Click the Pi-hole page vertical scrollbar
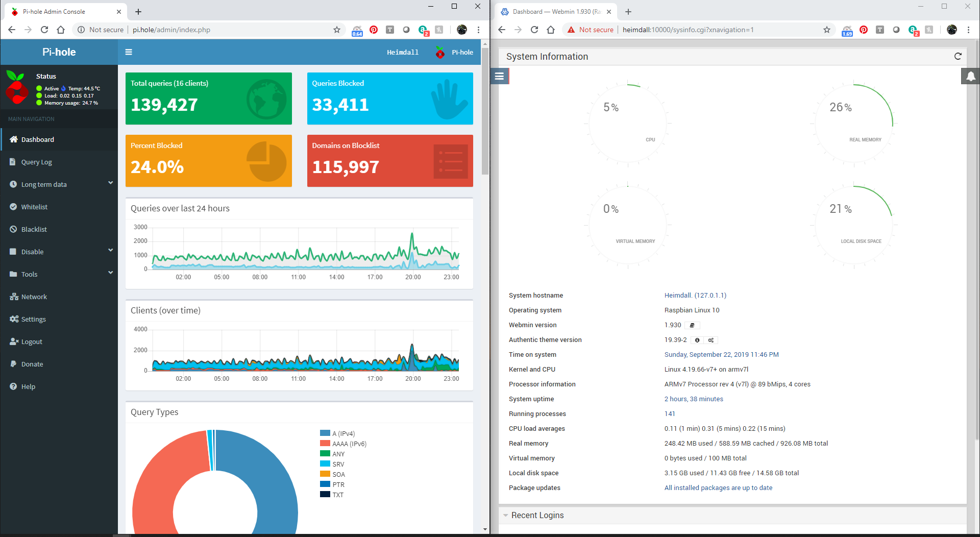 tap(485, 111)
